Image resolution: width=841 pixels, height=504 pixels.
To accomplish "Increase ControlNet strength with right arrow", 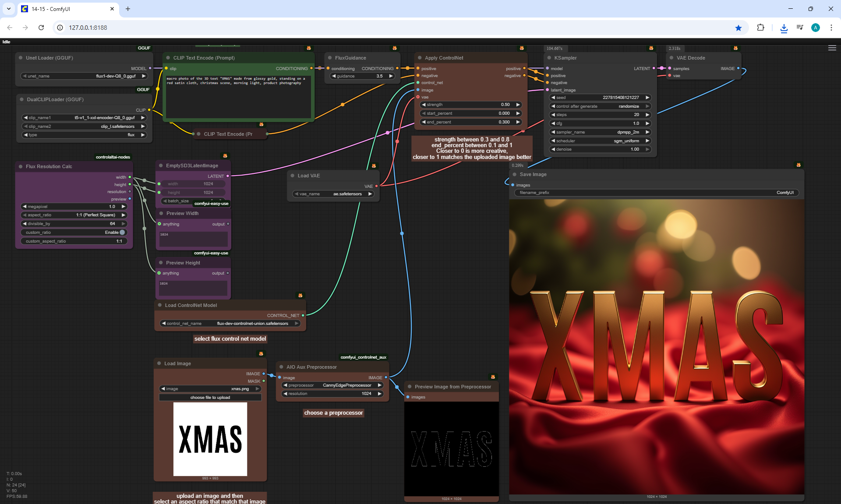I will [x=518, y=105].
